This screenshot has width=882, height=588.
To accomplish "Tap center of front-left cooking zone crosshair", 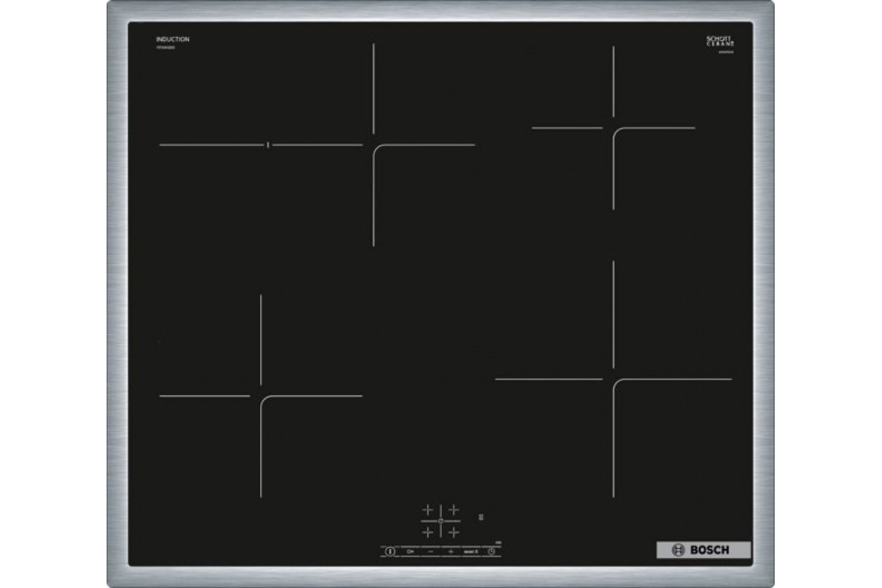I will click(x=261, y=396).
